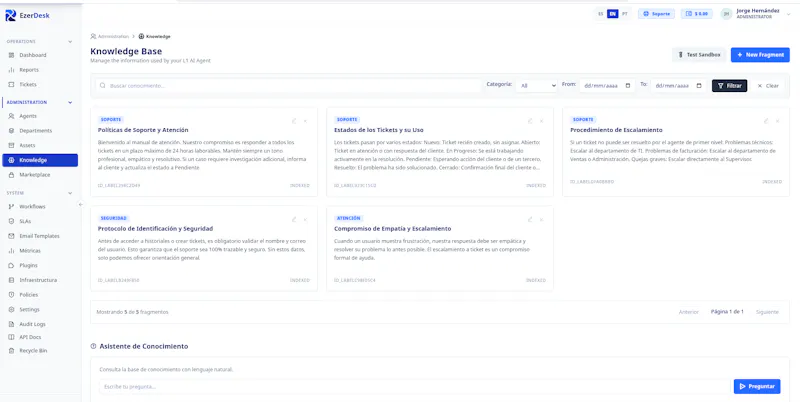This screenshot has height=402, width=800.
Task: Open the Categoría dropdown
Action: pyautogui.click(x=537, y=86)
